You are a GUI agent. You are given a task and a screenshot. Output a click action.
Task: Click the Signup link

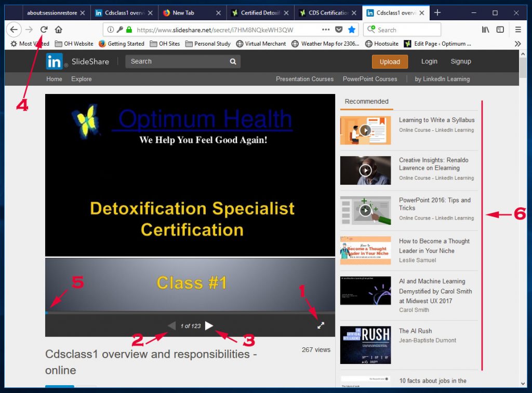(461, 61)
